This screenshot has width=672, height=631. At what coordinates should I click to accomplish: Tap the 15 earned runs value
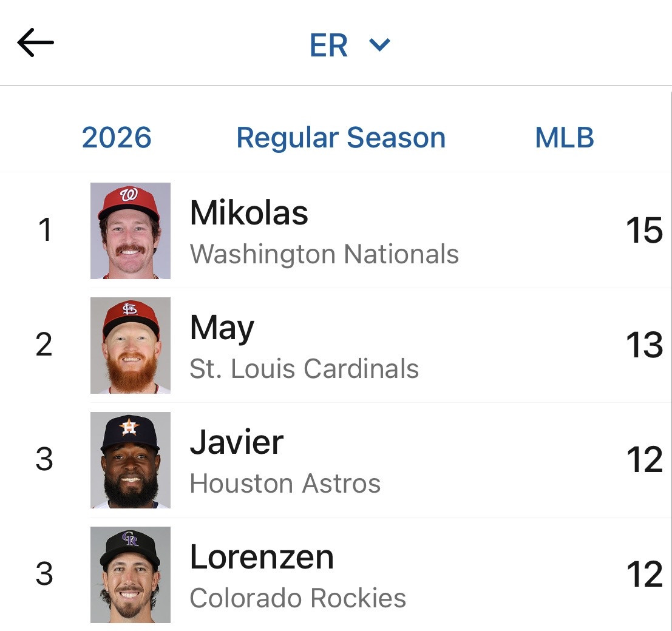click(644, 231)
